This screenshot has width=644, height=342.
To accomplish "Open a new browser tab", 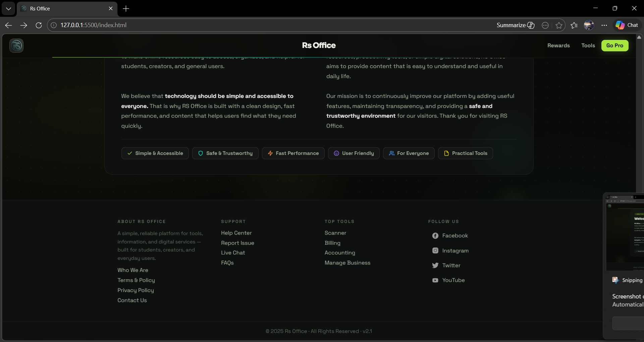I will click(x=126, y=9).
